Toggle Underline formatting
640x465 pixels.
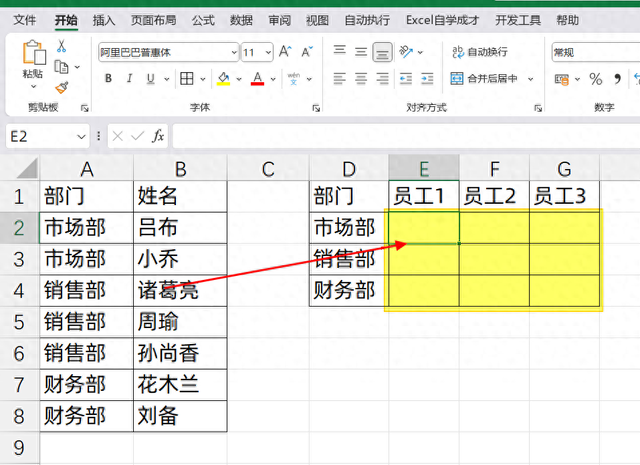[x=151, y=78]
